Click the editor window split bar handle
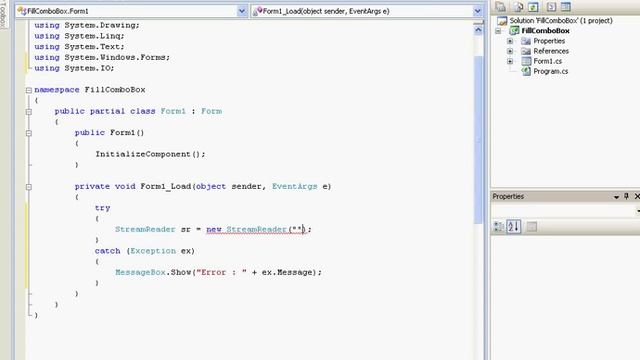 (x=478, y=22)
